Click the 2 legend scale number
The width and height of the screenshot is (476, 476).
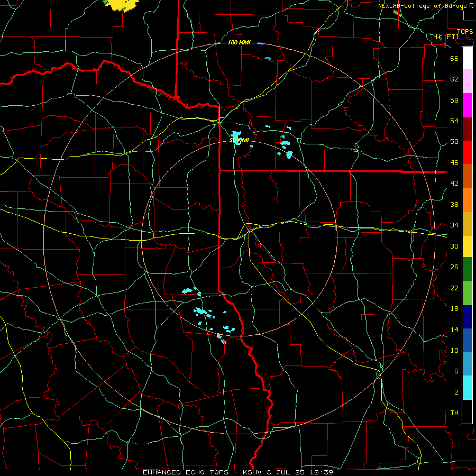[x=456, y=392]
